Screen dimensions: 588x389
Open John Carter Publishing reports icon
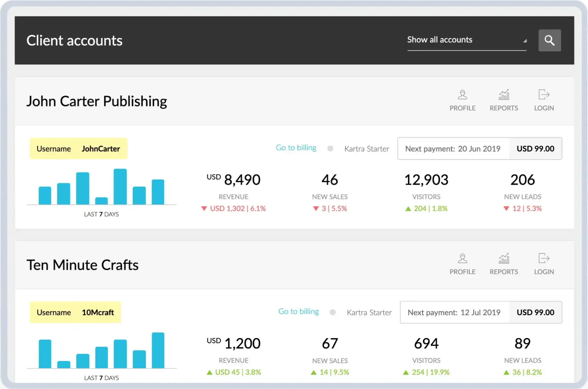504,95
